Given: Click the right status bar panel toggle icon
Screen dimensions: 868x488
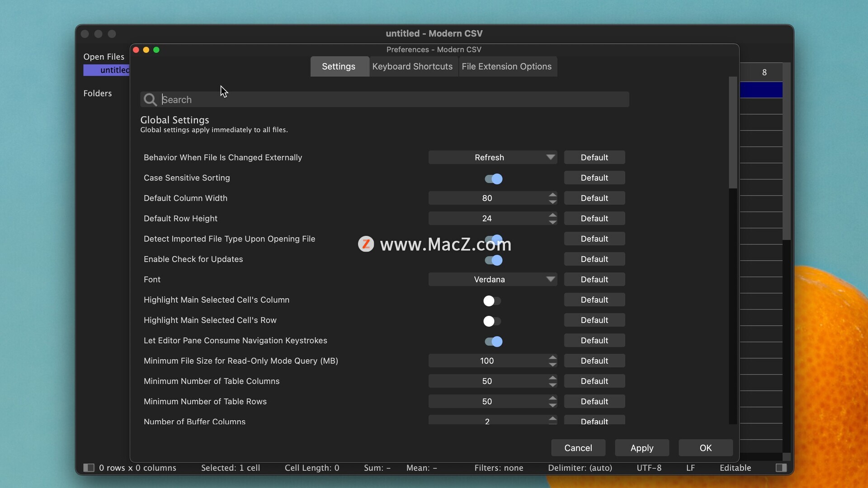Looking at the screenshot, I should (x=781, y=468).
